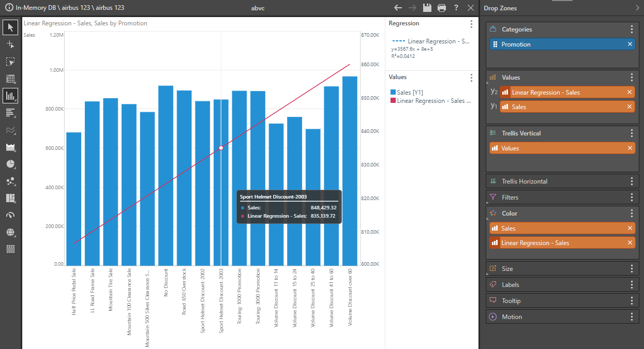This screenshot has width=644, height=349.
Task: Collapse the Drop Zones panel chevron
Action: coord(637,8)
